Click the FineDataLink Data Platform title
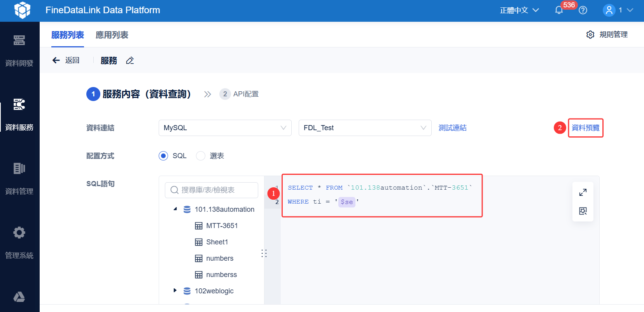The width and height of the screenshot is (644, 312). (103, 10)
